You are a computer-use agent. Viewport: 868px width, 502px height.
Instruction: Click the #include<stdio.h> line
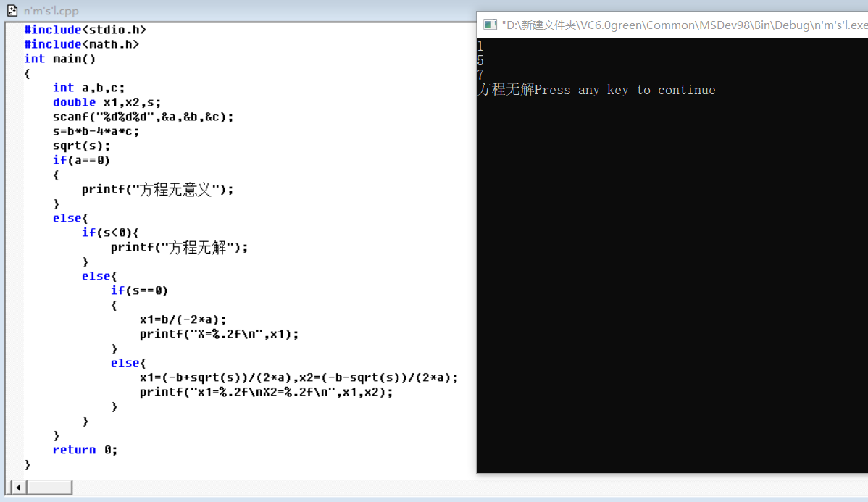(85, 29)
